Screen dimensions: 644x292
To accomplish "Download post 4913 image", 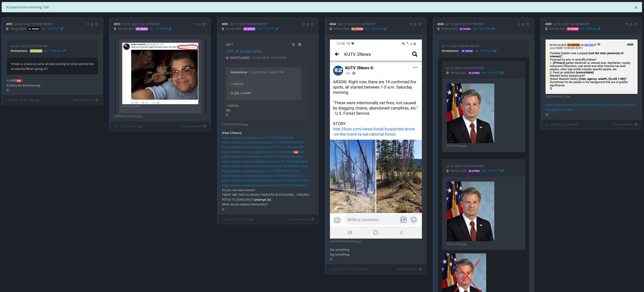I will (200, 24).
